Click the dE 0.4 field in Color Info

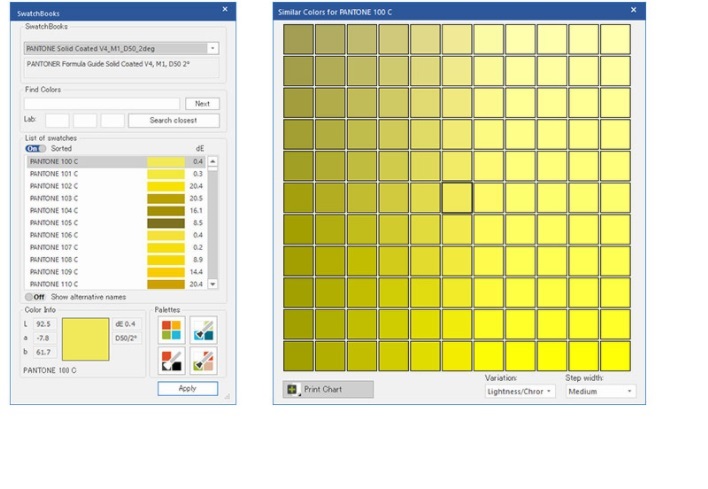coord(126,324)
